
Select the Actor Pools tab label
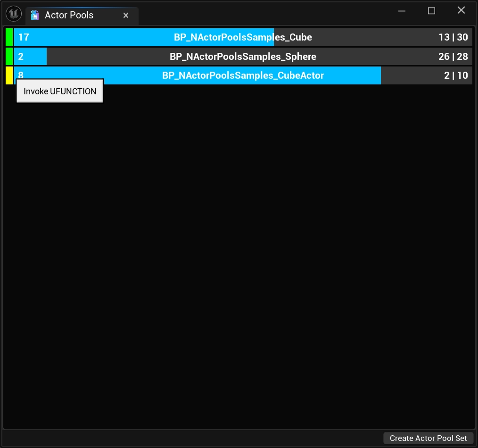pos(69,15)
